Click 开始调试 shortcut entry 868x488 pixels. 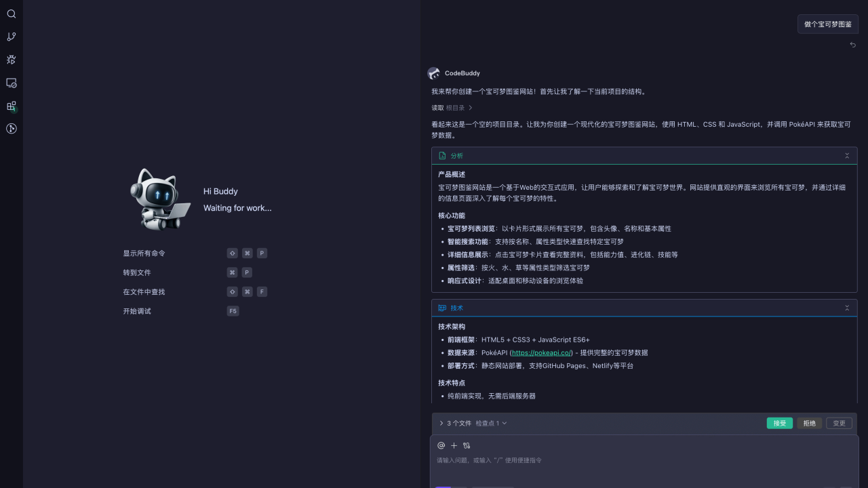point(137,311)
